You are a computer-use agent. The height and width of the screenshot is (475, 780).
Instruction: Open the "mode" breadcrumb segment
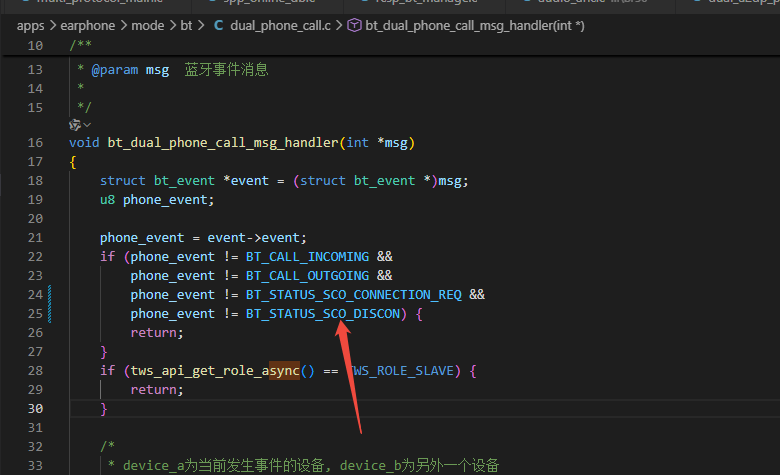(148, 25)
